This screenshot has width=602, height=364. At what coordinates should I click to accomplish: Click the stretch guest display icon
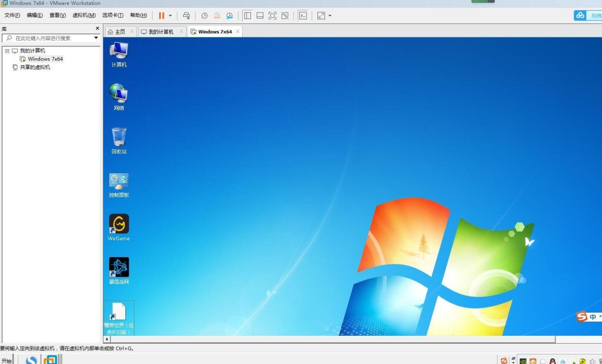pyautogui.click(x=321, y=16)
